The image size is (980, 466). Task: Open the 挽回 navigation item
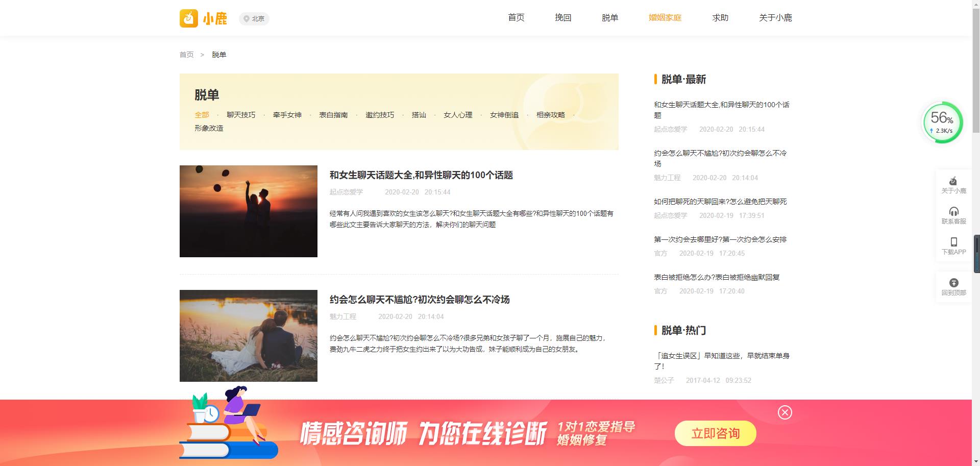[563, 18]
